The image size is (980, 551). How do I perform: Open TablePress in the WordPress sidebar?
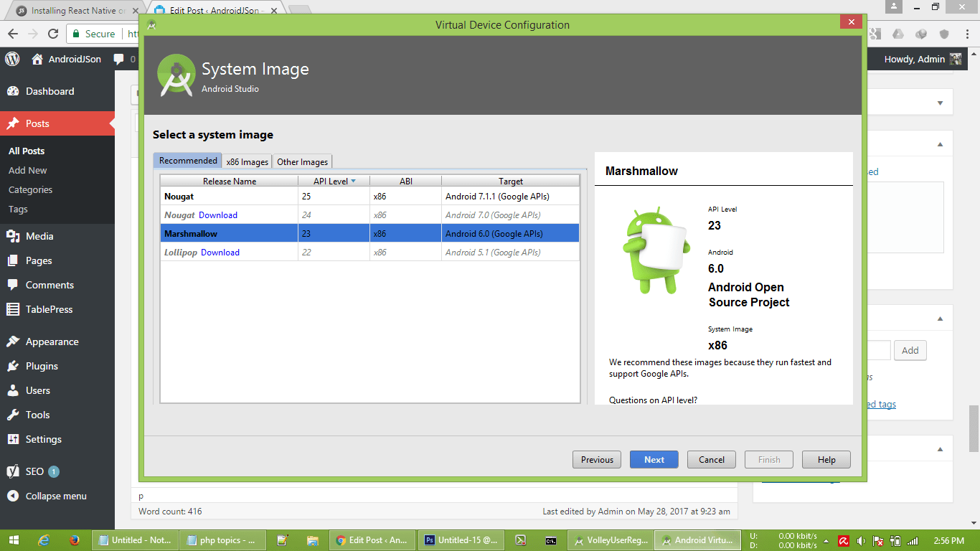49,309
